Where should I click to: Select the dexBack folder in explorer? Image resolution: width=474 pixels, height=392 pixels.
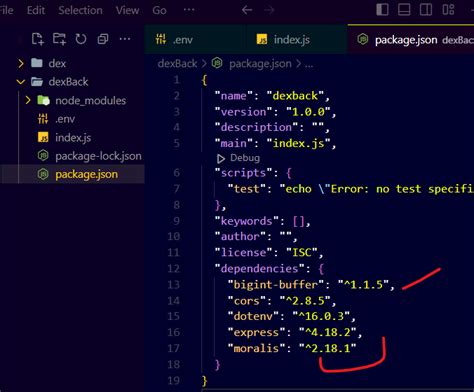[x=72, y=82]
